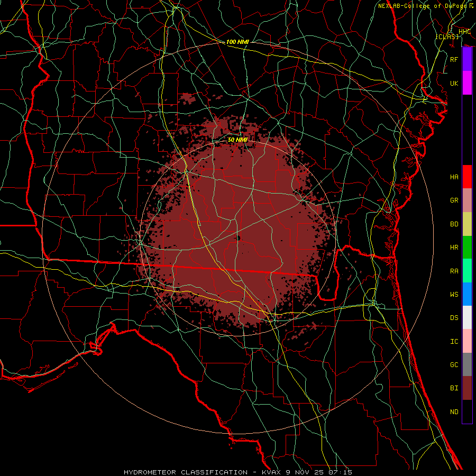
Task: Click the RA legend label
Action: click(x=454, y=271)
